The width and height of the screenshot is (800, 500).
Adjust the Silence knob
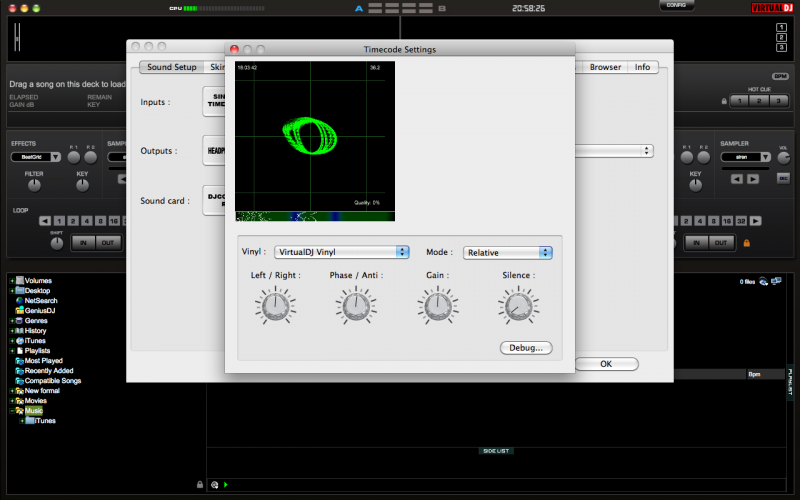518,306
